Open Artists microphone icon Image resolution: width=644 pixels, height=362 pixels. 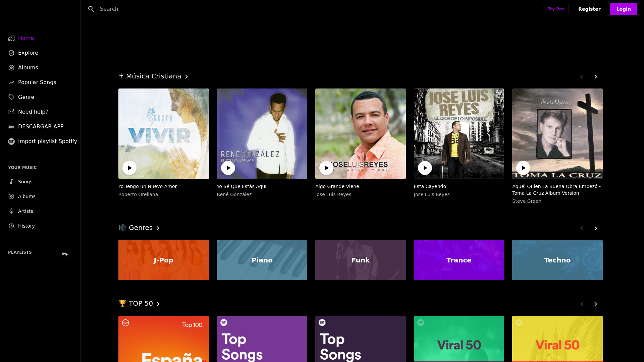[x=11, y=211]
